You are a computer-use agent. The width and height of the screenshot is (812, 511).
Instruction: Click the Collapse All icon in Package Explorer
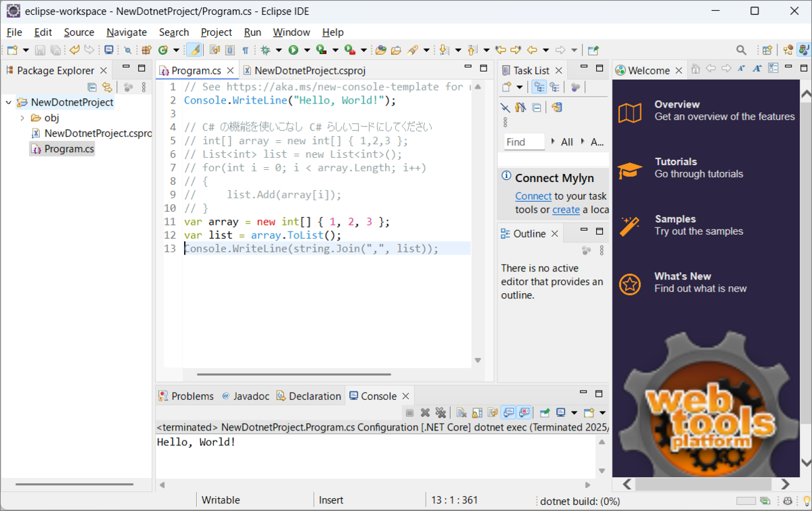click(x=92, y=87)
